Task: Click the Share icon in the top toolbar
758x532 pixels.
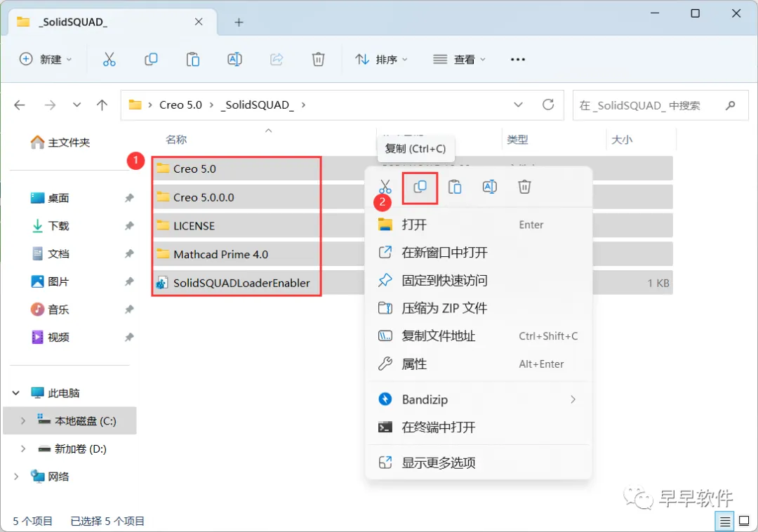Action: point(277,60)
